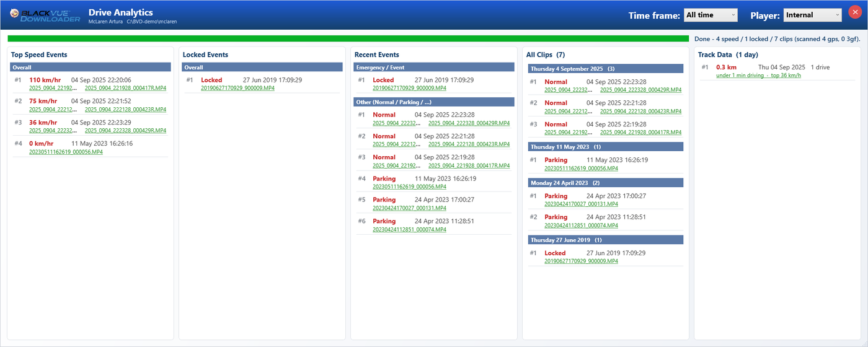
Task: Open 20190627170929_900009.MP4 in Locked Events panel
Action: click(x=237, y=88)
